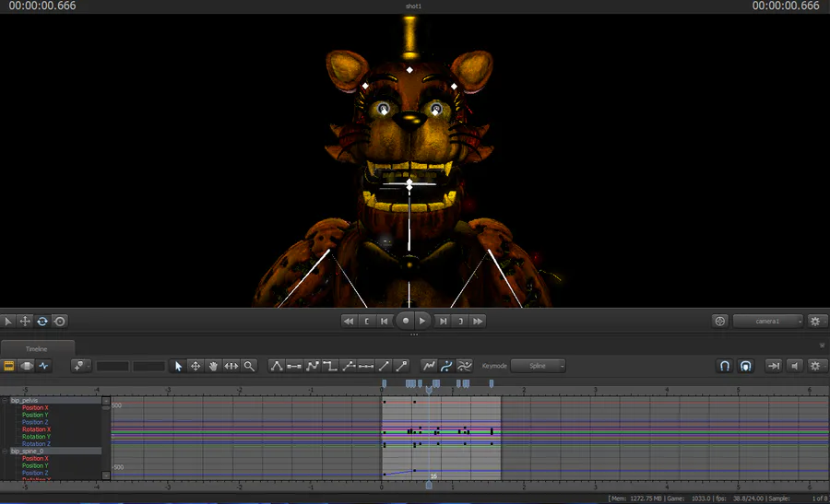This screenshot has width=830, height=504.
Task: Apply the peaked spline tangent icon
Action: [277, 366]
